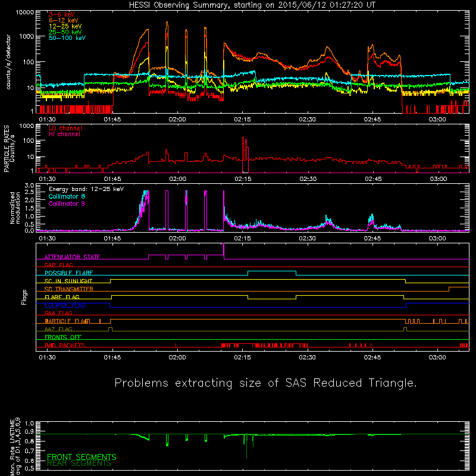This screenshot has width=476, height=476.
Task: Click the ECLIPSE FLAG label
Action: (65, 305)
